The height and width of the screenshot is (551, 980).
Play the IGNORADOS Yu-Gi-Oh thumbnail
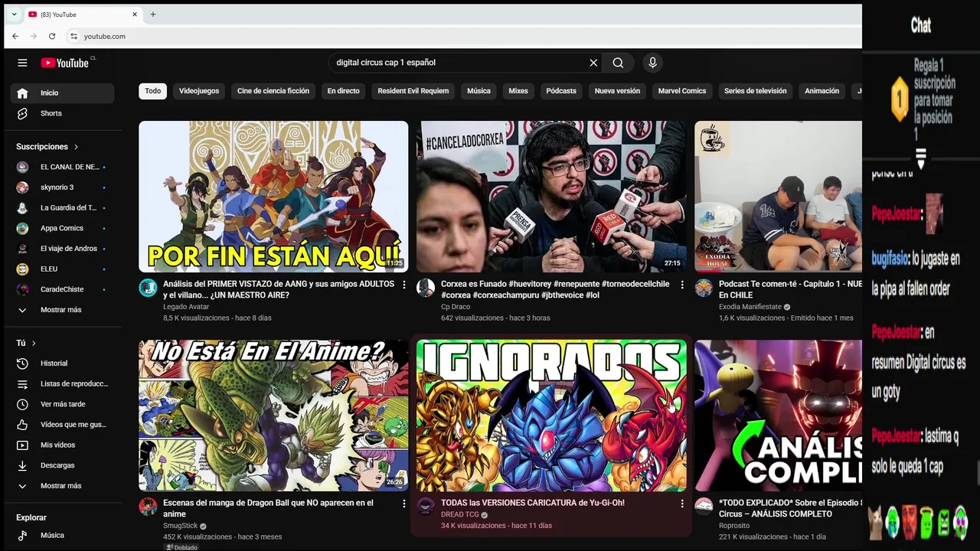[x=551, y=416]
